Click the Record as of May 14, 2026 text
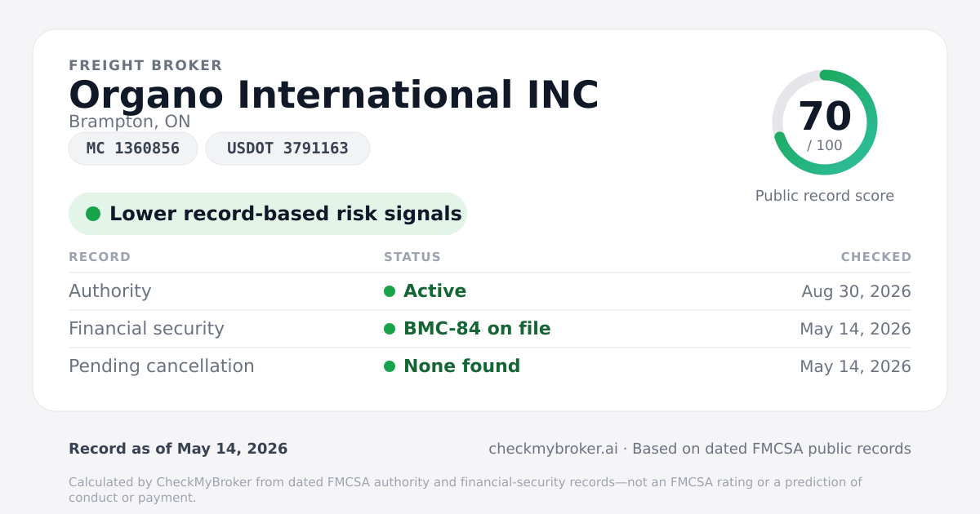This screenshot has height=514, width=980. pyautogui.click(x=178, y=449)
